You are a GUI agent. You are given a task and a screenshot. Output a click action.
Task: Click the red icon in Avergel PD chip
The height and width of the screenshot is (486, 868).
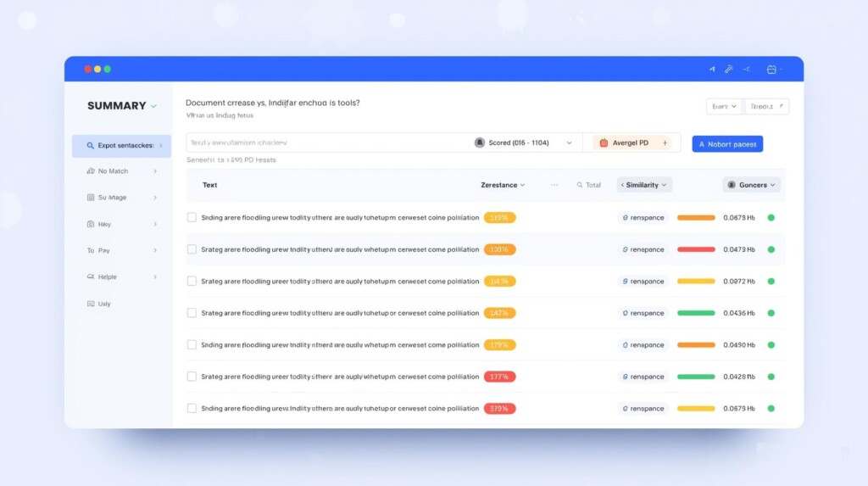point(604,143)
